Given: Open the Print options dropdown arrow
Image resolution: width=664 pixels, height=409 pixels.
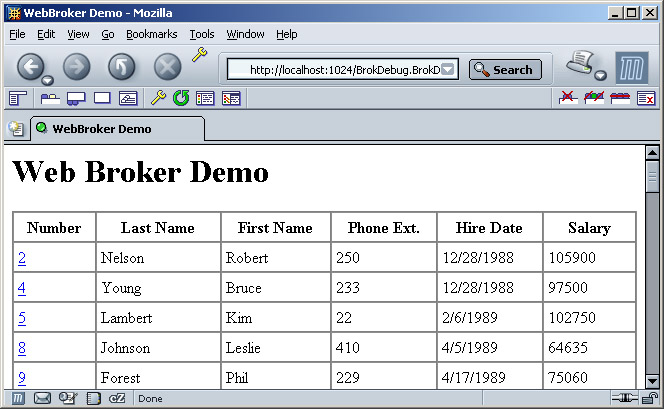Looking at the screenshot, I should pyautogui.click(x=600, y=76).
